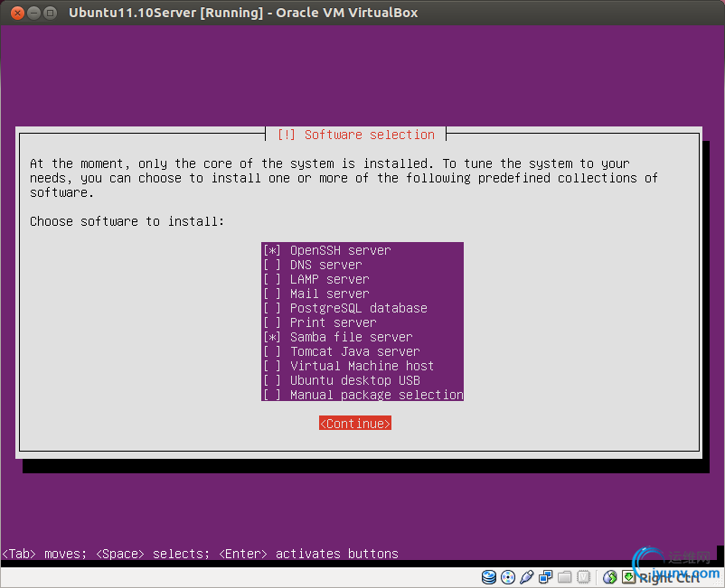725x588 pixels.
Task: Click the network adapters status icon
Action: click(x=546, y=577)
